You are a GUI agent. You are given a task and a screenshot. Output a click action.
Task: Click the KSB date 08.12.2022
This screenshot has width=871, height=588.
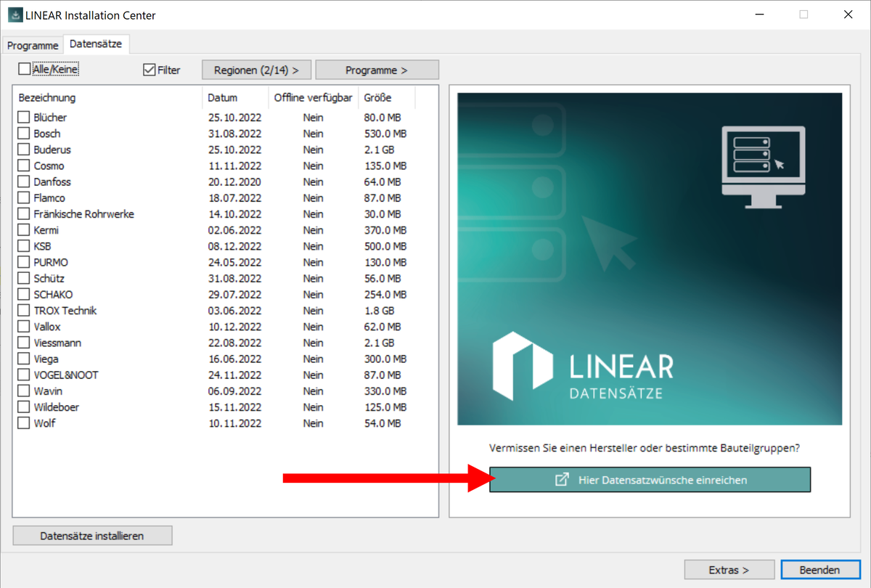234,246
